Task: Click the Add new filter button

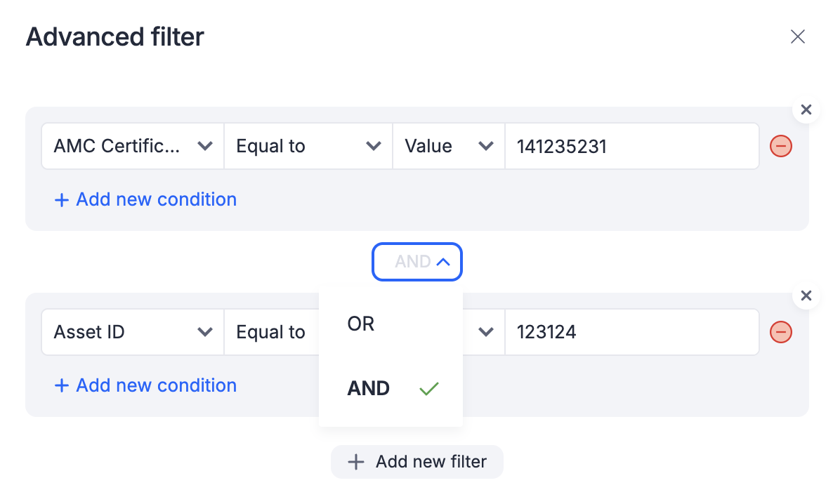Action: point(417,461)
